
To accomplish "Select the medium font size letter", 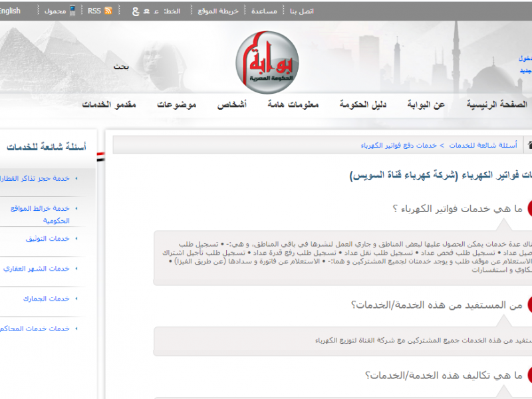I will click(146, 11).
